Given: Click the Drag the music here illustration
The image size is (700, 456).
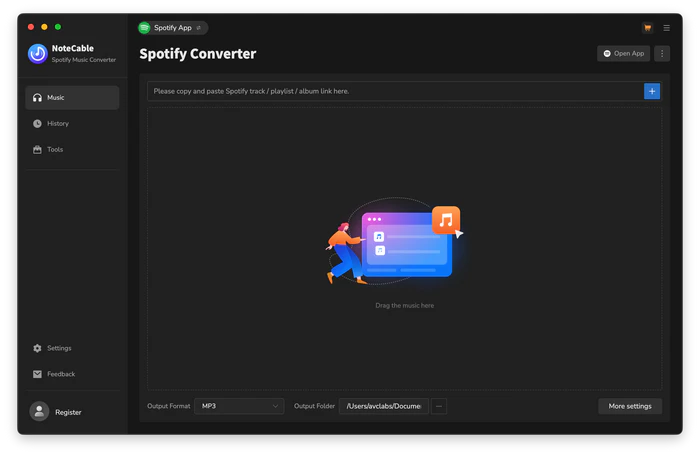Looking at the screenshot, I should click(395, 241).
